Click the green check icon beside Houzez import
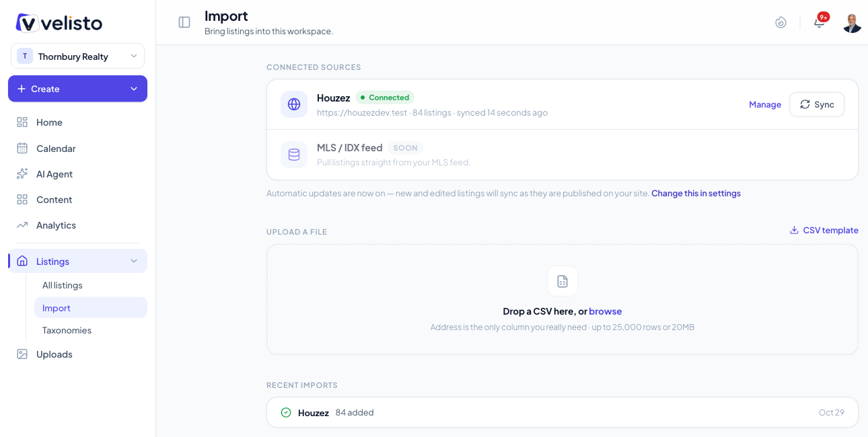The width and height of the screenshot is (868, 437). 286,412
